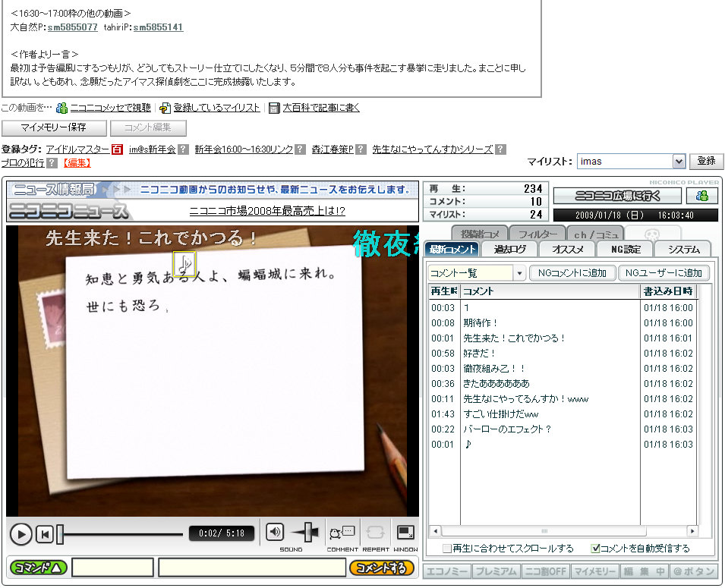Open the マイリスト imas dropdown
Screen dimensions: 725x588
pos(678,162)
